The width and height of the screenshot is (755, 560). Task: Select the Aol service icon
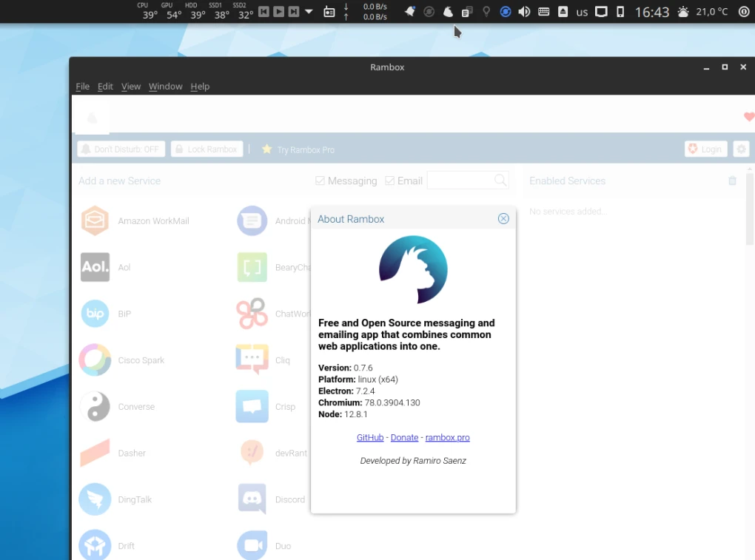click(95, 267)
